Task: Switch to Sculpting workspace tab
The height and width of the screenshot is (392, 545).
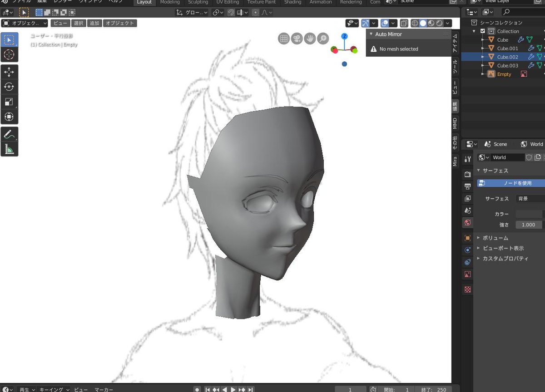Action: click(198, 2)
